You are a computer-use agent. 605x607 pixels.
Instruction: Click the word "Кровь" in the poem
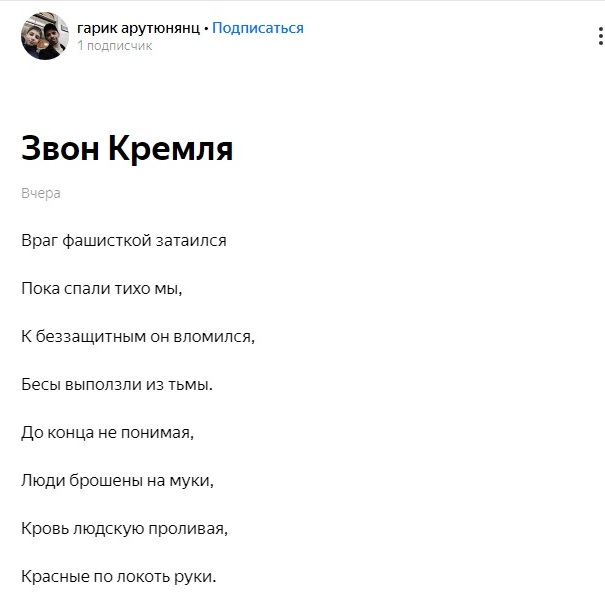click(x=45, y=528)
